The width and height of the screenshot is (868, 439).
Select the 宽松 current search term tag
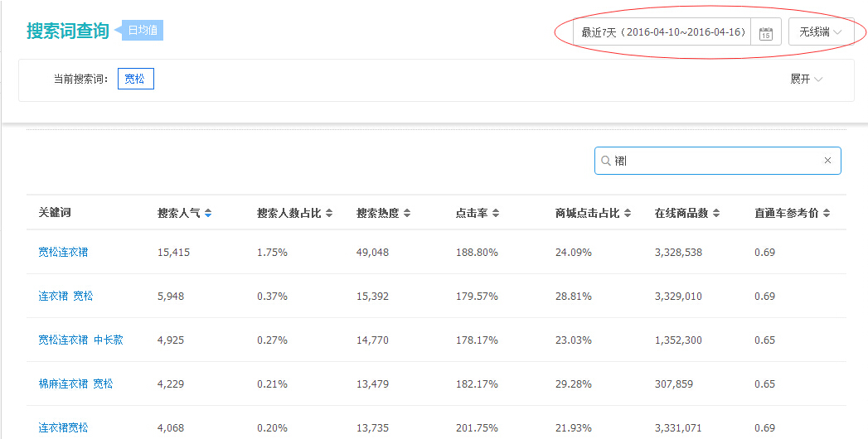(x=135, y=80)
